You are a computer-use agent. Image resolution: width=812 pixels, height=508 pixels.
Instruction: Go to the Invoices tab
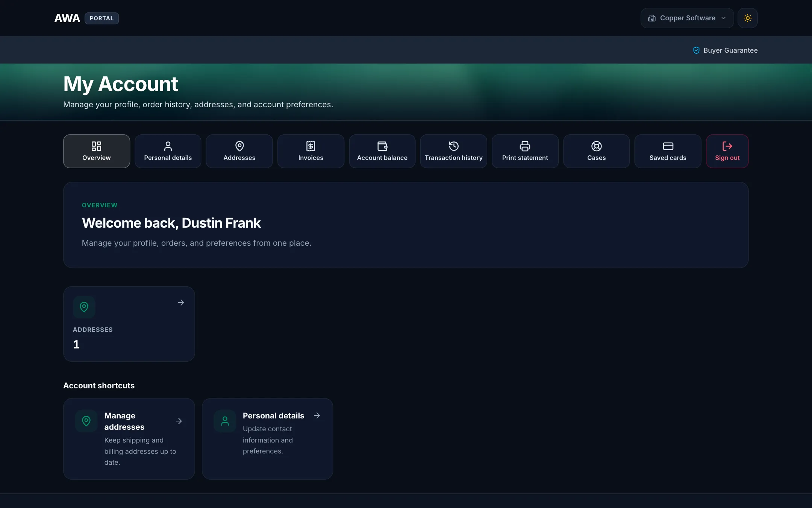pyautogui.click(x=311, y=151)
